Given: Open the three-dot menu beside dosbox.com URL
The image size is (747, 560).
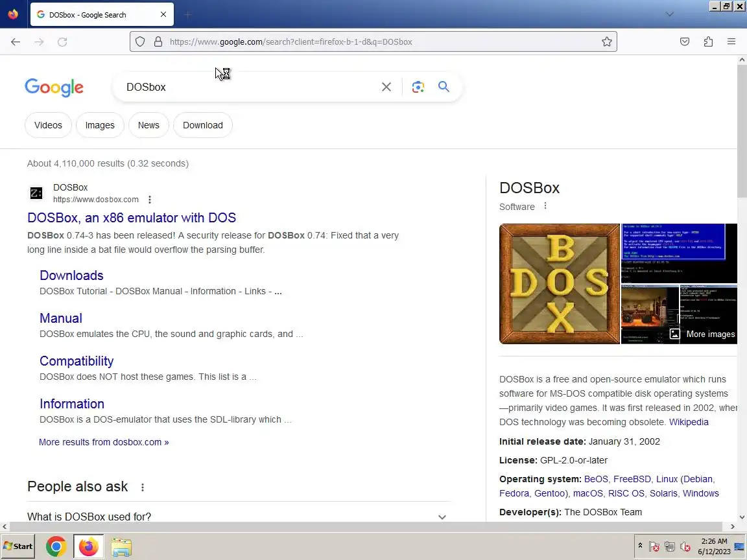Looking at the screenshot, I should pyautogui.click(x=150, y=200).
